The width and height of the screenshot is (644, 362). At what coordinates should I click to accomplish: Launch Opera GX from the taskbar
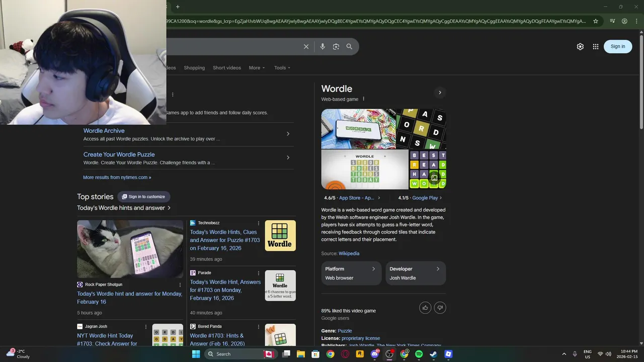(345, 354)
